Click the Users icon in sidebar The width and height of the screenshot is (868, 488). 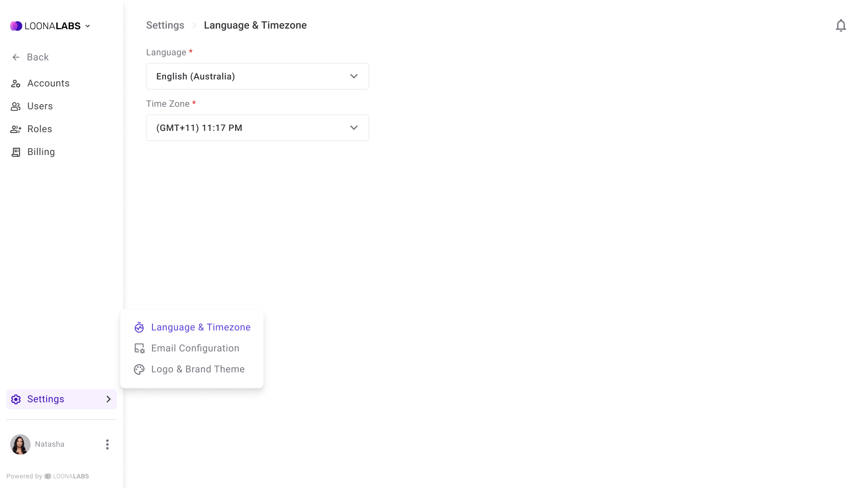pos(16,106)
